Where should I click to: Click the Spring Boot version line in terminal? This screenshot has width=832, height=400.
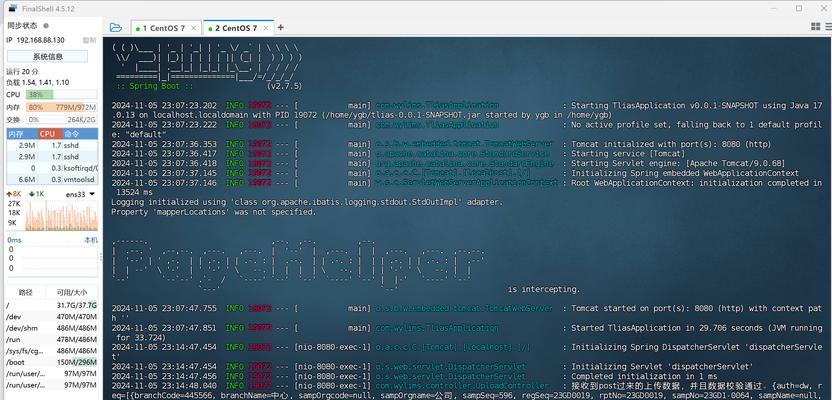pos(209,86)
